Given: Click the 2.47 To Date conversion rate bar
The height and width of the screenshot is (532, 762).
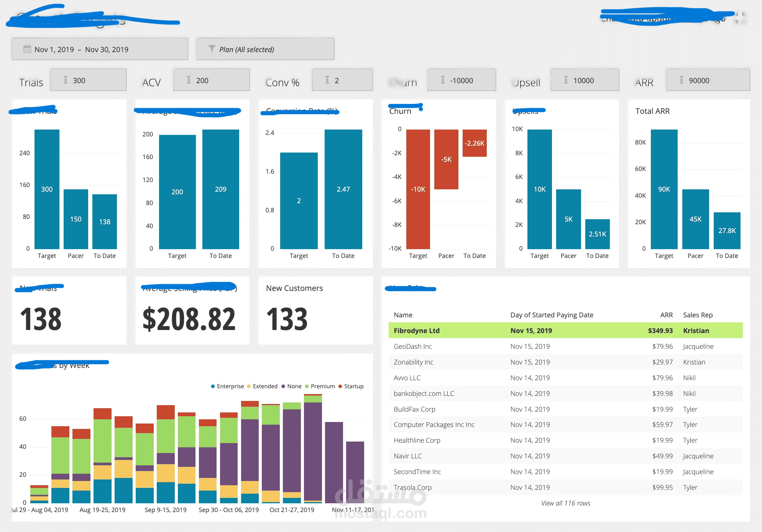Looking at the screenshot, I should (x=343, y=189).
